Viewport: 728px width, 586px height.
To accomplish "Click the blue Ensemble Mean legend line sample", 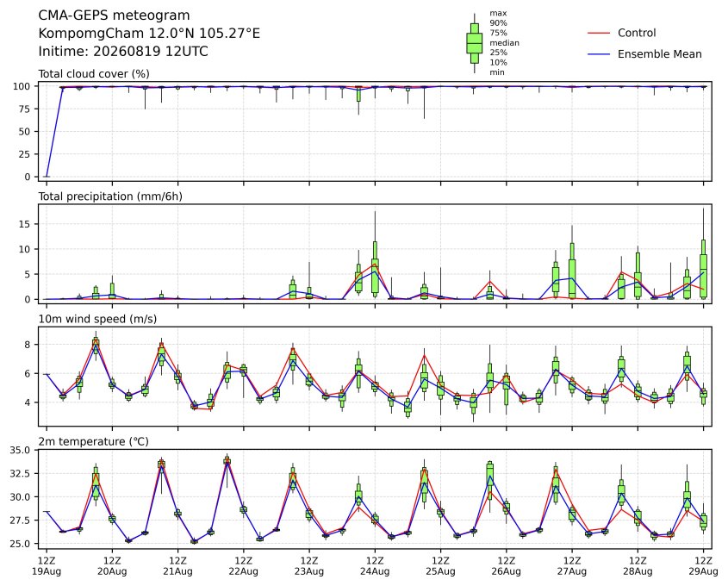I will point(599,54).
